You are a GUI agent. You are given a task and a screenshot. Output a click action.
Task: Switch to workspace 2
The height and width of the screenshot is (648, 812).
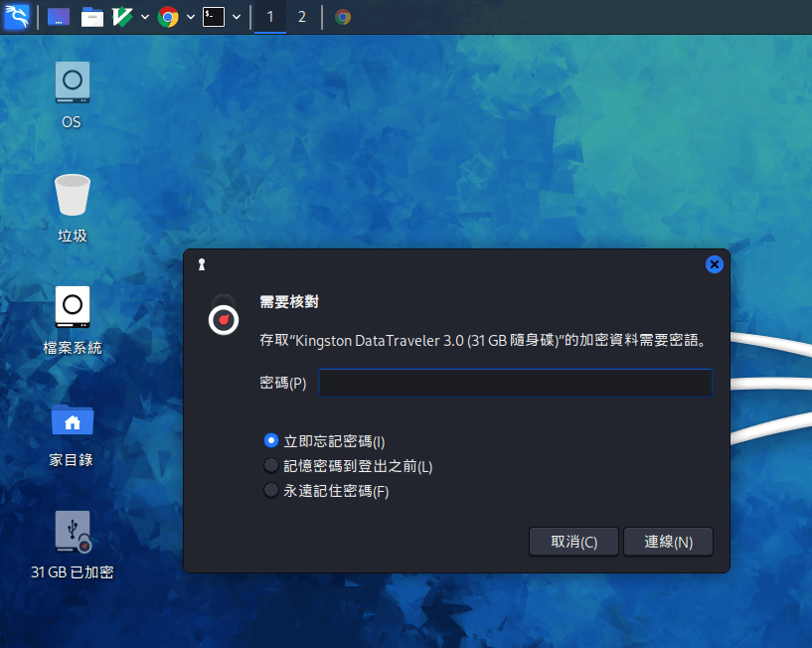click(302, 17)
